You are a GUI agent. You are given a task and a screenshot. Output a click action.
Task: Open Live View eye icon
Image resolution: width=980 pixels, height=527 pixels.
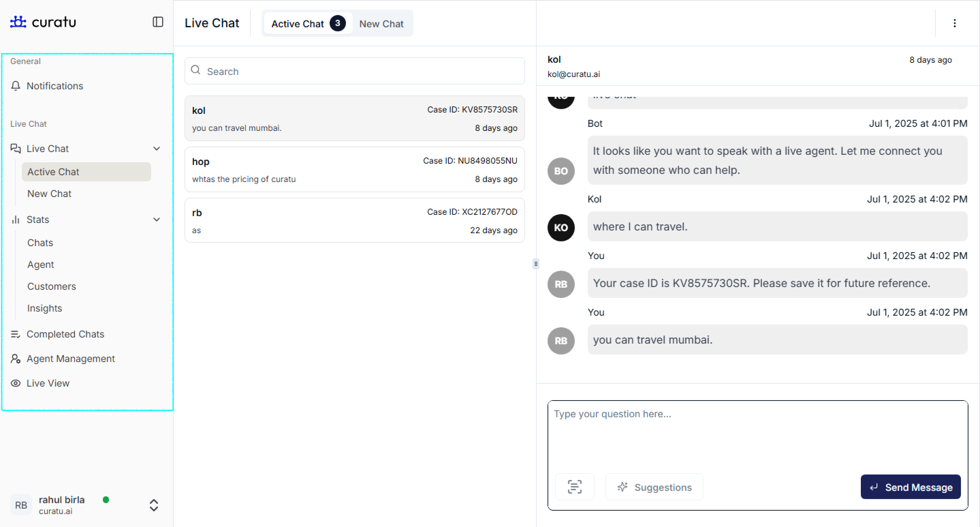16,383
